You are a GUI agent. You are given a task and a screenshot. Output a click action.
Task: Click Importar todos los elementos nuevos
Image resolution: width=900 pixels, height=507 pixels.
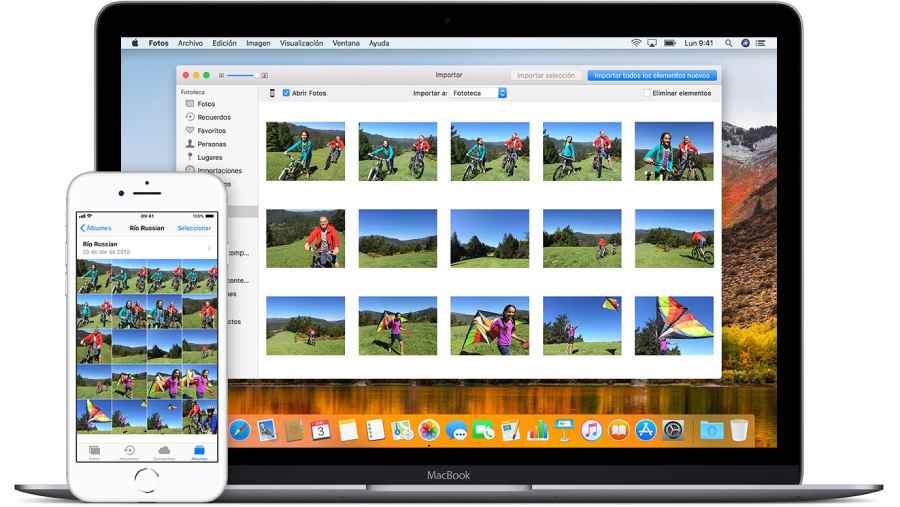(x=651, y=75)
